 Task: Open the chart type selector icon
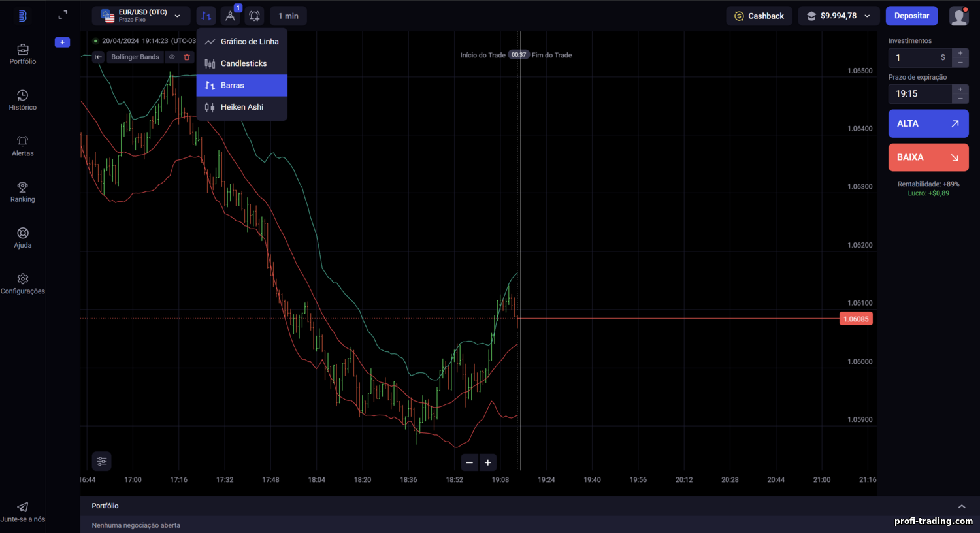[206, 16]
